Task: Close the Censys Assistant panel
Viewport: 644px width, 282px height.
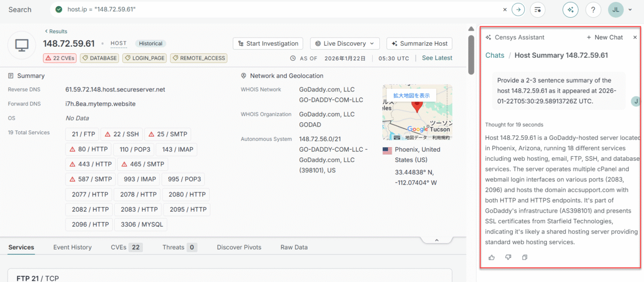Action: pyautogui.click(x=635, y=37)
